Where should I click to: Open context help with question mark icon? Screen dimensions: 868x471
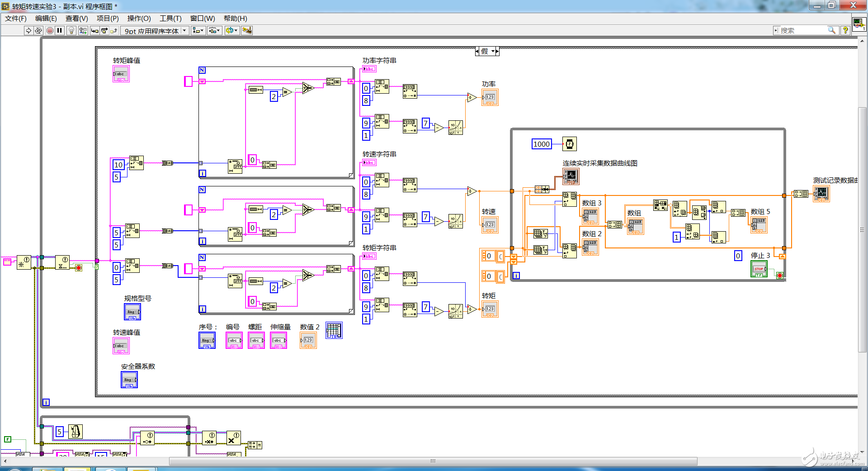coord(845,30)
